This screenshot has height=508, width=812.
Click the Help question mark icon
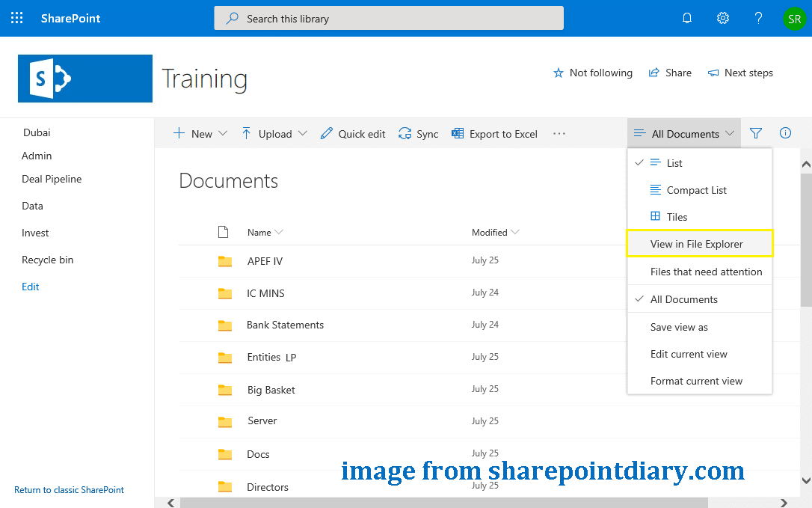(758, 18)
